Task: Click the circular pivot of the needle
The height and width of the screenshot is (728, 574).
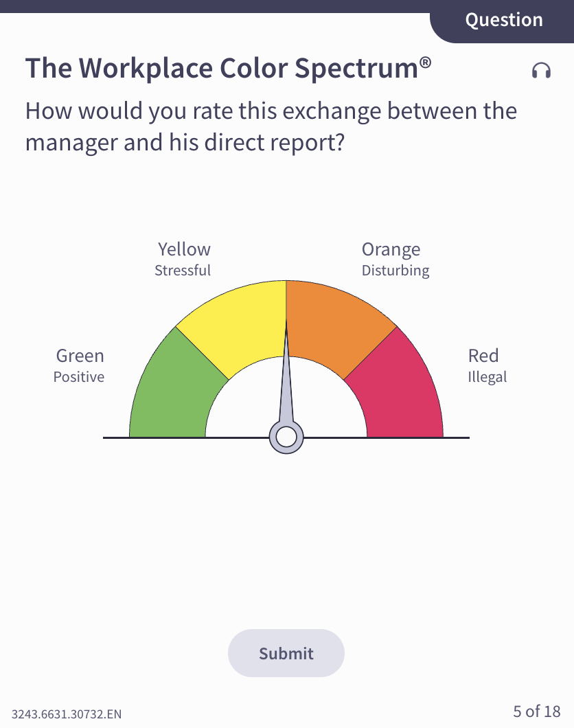Action: pos(286,437)
